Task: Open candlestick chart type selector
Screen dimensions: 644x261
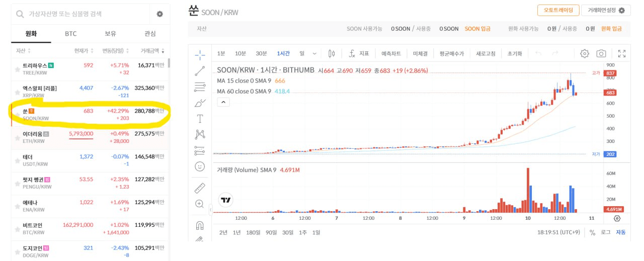Action: tap(331, 53)
